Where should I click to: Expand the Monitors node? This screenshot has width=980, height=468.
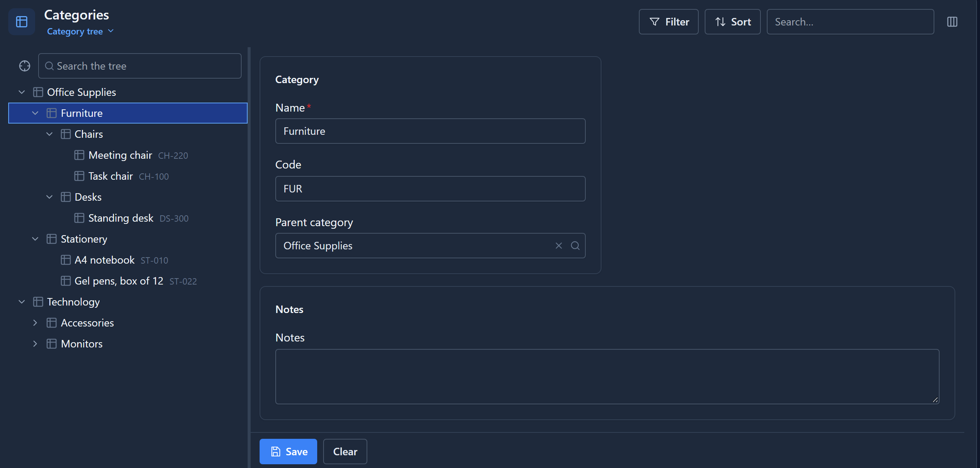point(35,344)
